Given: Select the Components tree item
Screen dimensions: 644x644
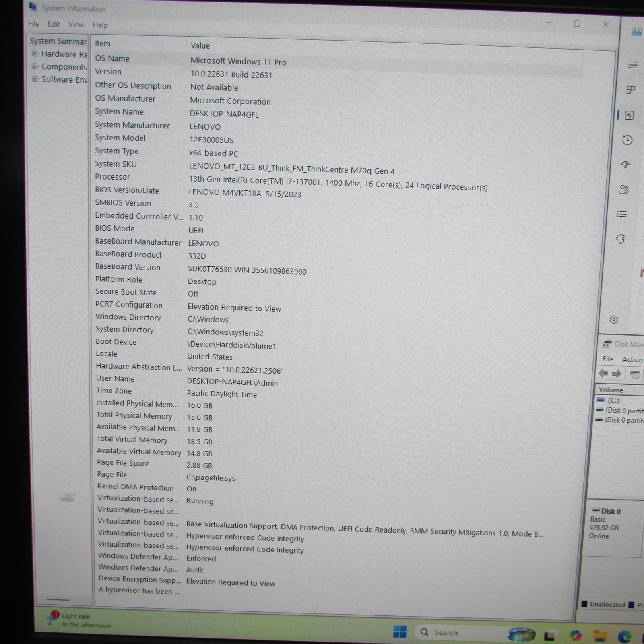Looking at the screenshot, I should click(x=64, y=67).
